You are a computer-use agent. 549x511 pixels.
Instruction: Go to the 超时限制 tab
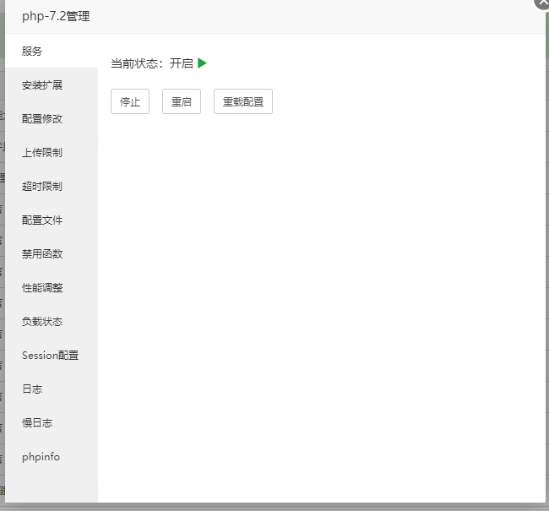click(51, 186)
